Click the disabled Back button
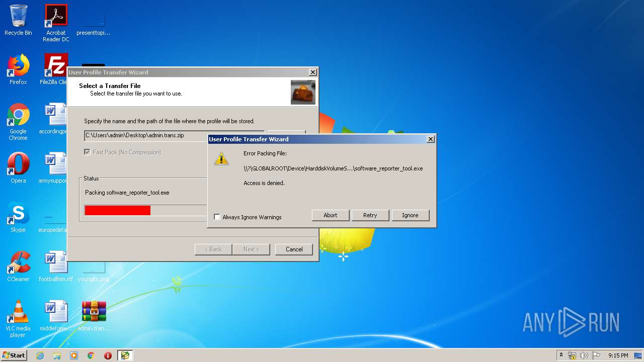This screenshot has width=644, height=362. tap(213, 249)
